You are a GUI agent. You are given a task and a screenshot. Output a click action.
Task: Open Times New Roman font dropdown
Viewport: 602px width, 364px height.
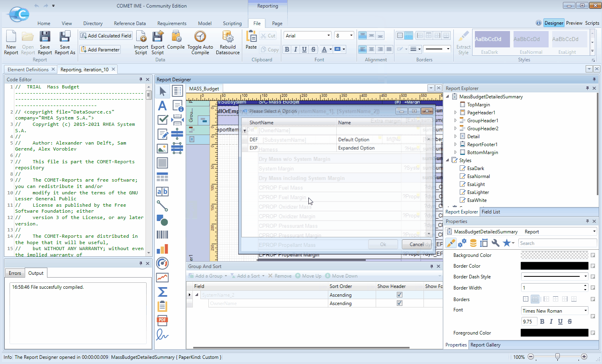tap(586, 311)
